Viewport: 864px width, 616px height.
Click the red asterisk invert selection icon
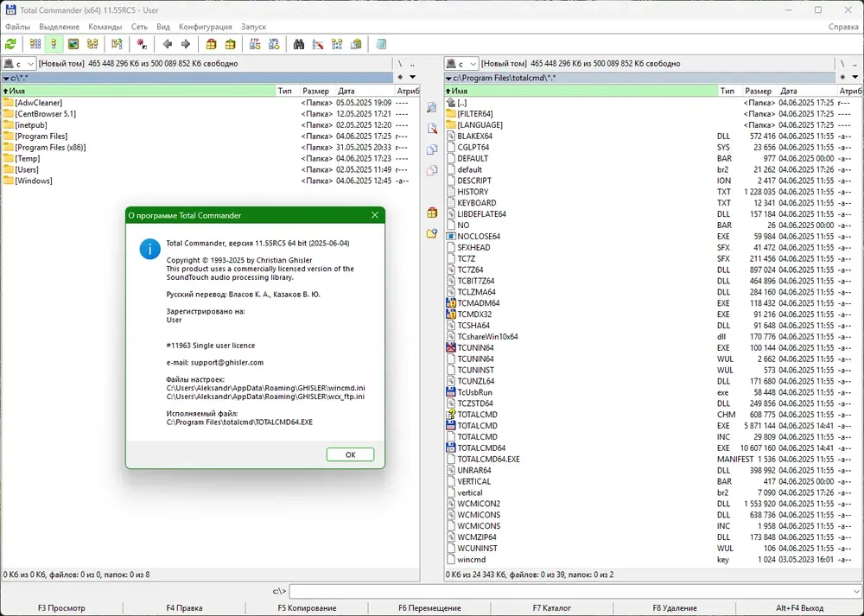coord(142,44)
